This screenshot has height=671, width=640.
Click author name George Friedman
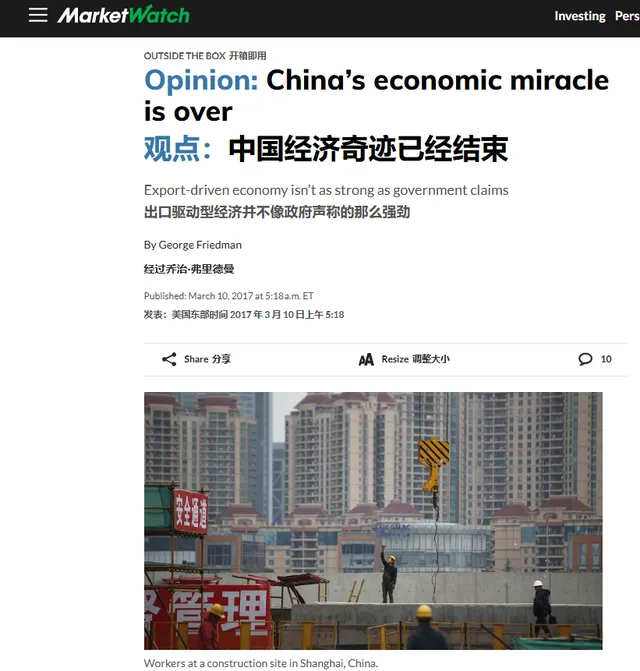[x=200, y=245]
